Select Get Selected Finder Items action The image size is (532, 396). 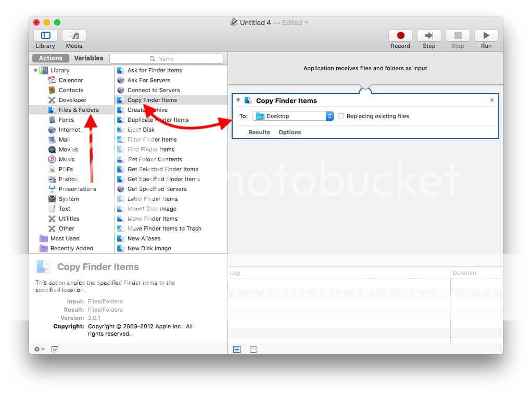[171, 169]
